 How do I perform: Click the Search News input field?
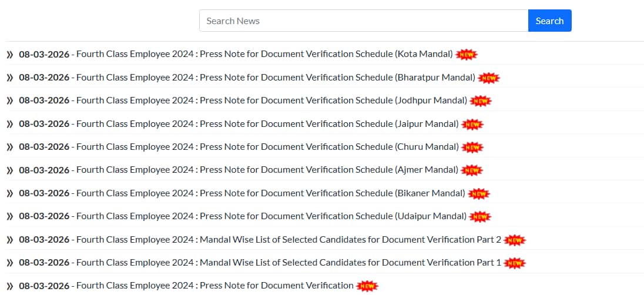pyautogui.click(x=363, y=21)
